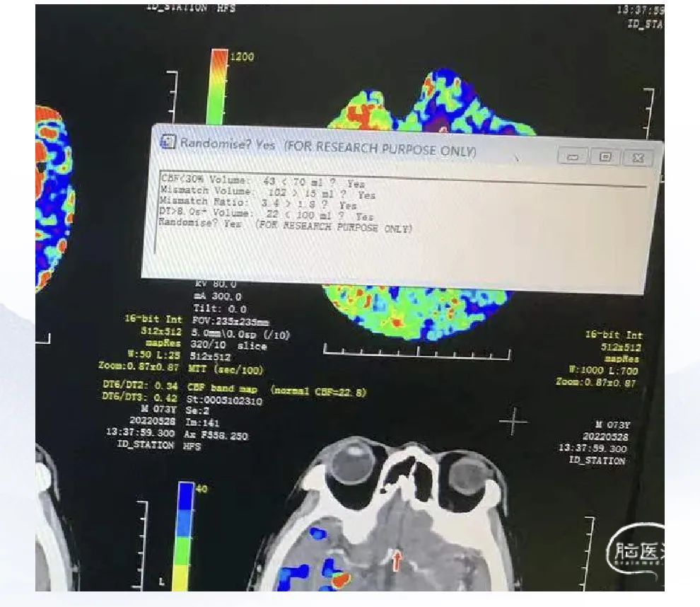
Task: Click the 'mA 300.0' overlay value
Action: point(218,296)
